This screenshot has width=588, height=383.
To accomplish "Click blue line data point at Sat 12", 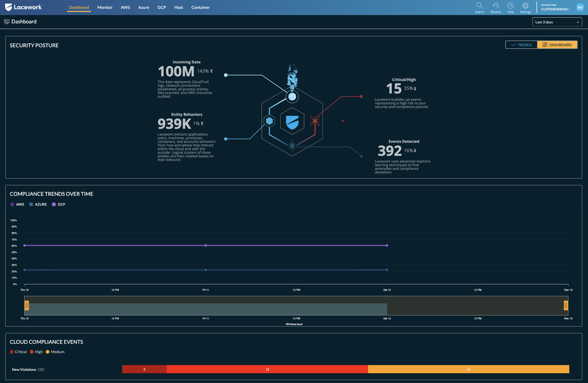I will click(387, 270).
